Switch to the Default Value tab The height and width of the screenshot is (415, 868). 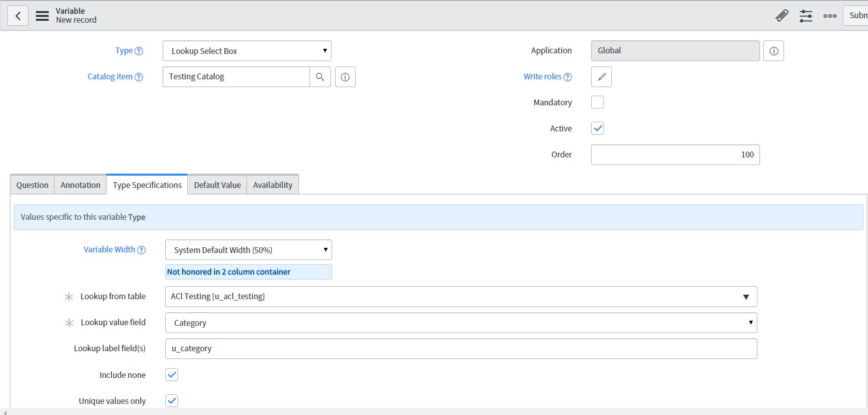coord(217,185)
